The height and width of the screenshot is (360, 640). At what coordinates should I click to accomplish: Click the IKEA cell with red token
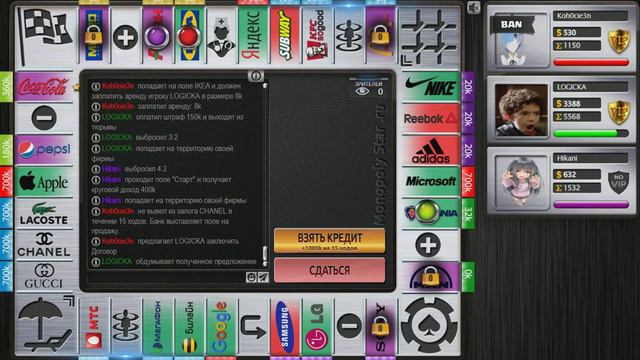189,36
